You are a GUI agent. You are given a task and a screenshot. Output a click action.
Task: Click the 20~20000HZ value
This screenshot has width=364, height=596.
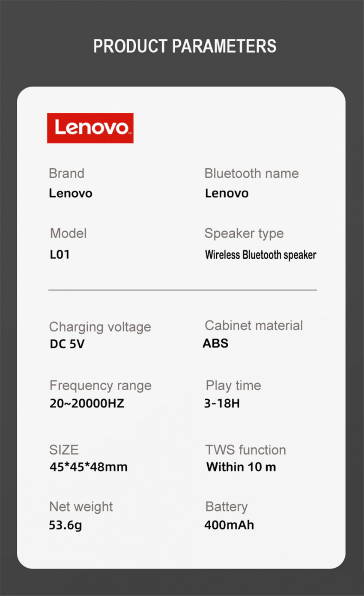[87, 404]
